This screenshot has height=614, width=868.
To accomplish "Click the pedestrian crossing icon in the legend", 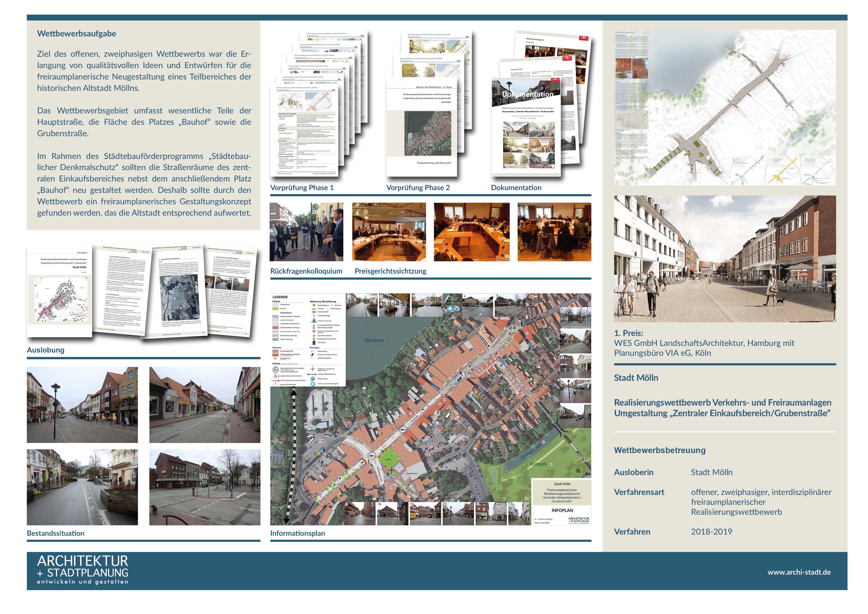I will (x=314, y=320).
